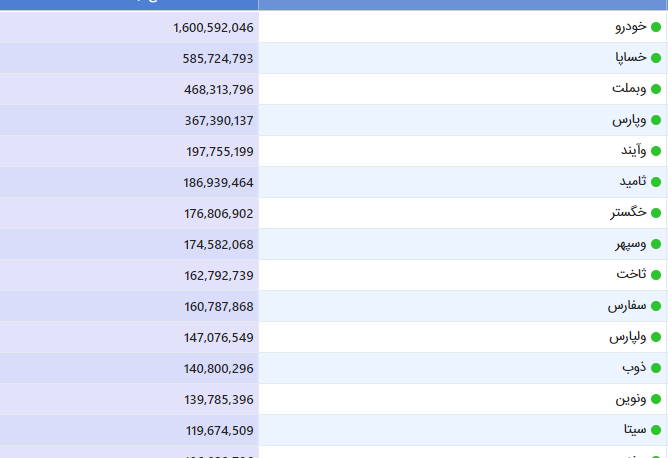Click the green status dot beside وبملت
The height and width of the screenshot is (458, 668).
pos(656,89)
